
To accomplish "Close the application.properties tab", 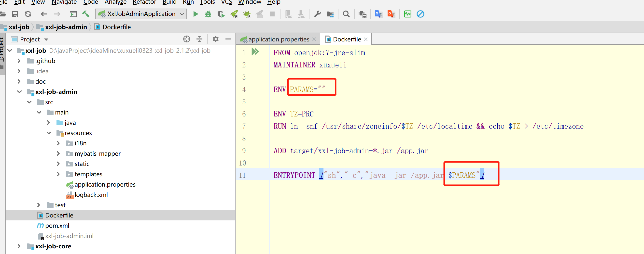I will pyautogui.click(x=314, y=39).
